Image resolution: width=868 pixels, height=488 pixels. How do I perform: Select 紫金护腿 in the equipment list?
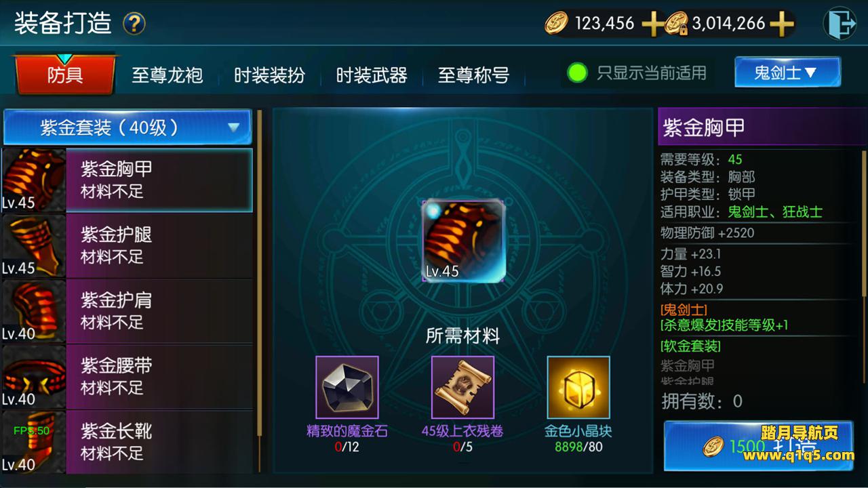(x=127, y=245)
